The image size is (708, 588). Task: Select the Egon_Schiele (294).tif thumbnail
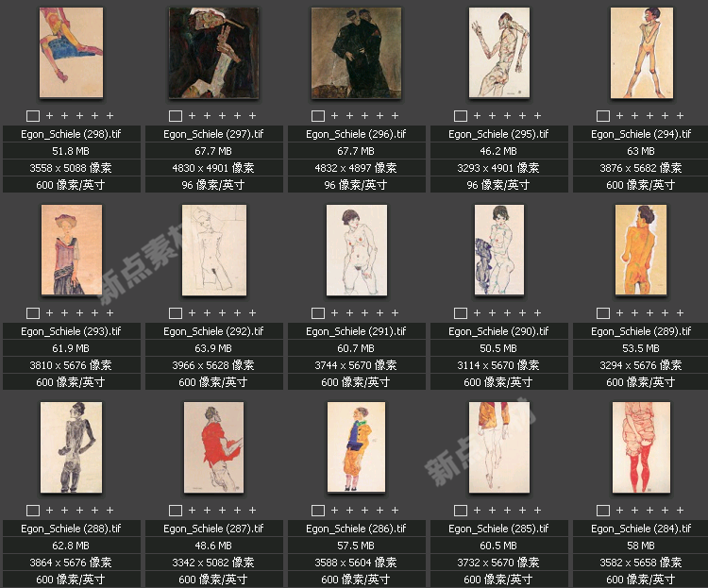tap(642, 53)
